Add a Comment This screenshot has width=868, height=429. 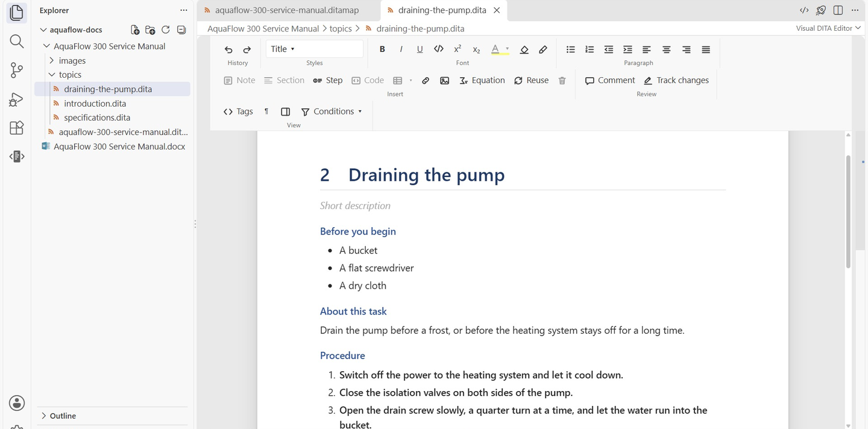click(610, 80)
